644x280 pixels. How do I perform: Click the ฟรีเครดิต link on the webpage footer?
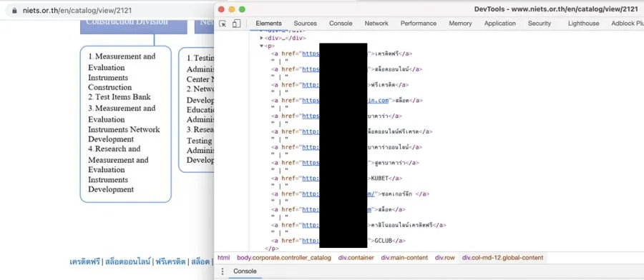tap(170, 261)
